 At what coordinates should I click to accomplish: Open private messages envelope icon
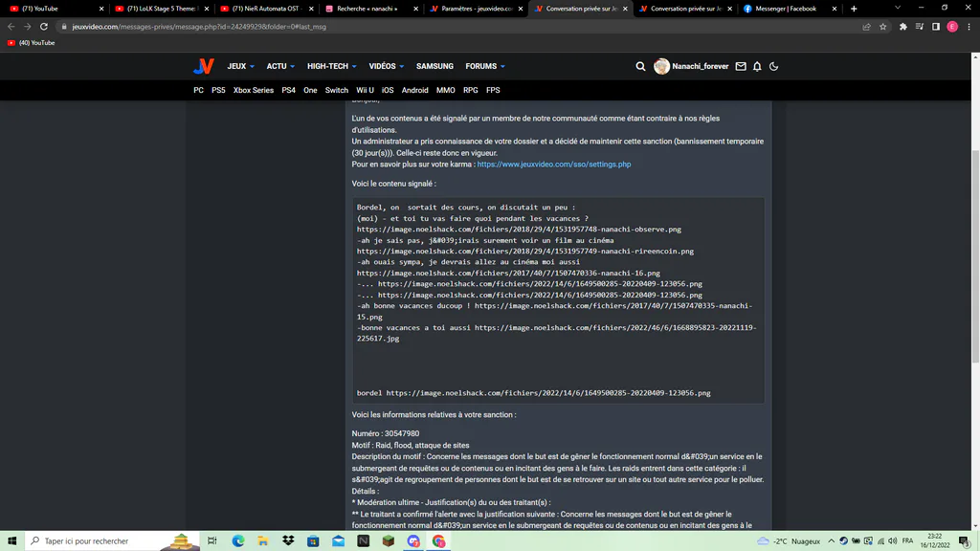[741, 66]
